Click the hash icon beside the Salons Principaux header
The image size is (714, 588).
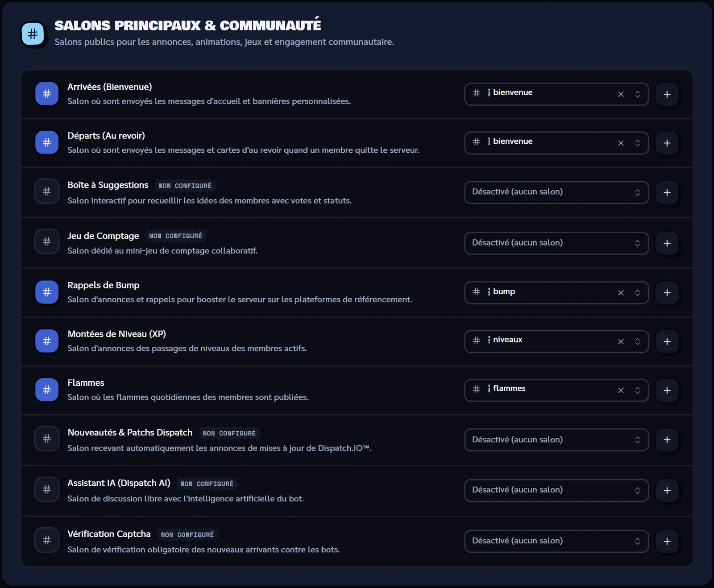33,34
